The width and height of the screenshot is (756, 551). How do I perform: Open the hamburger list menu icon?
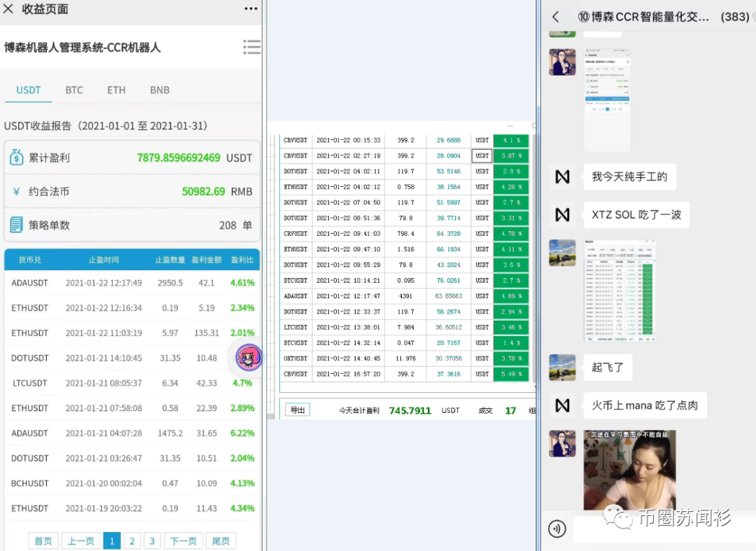(251, 47)
